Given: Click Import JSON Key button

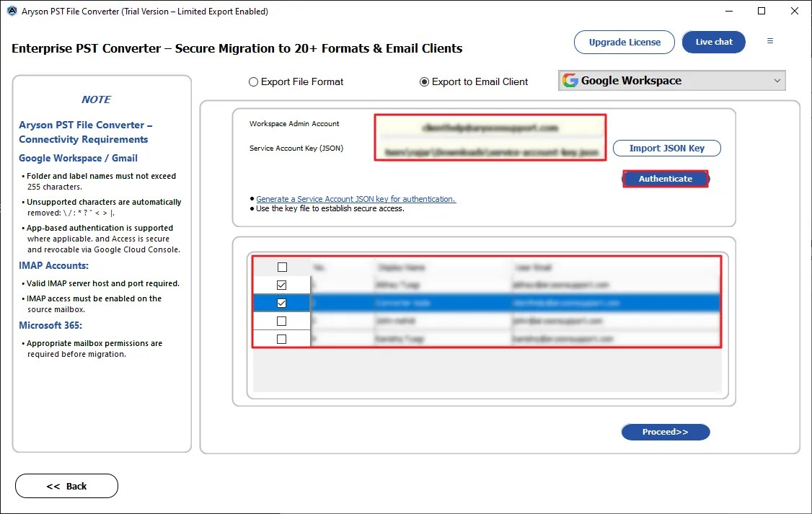Looking at the screenshot, I should tap(667, 148).
